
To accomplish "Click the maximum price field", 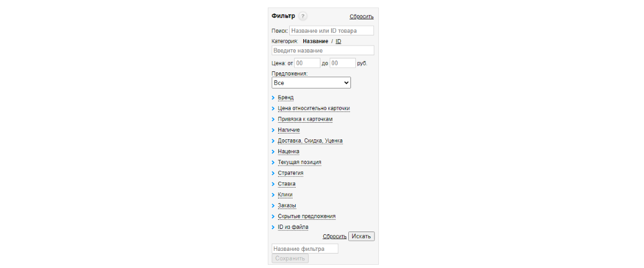I will (x=342, y=63).
